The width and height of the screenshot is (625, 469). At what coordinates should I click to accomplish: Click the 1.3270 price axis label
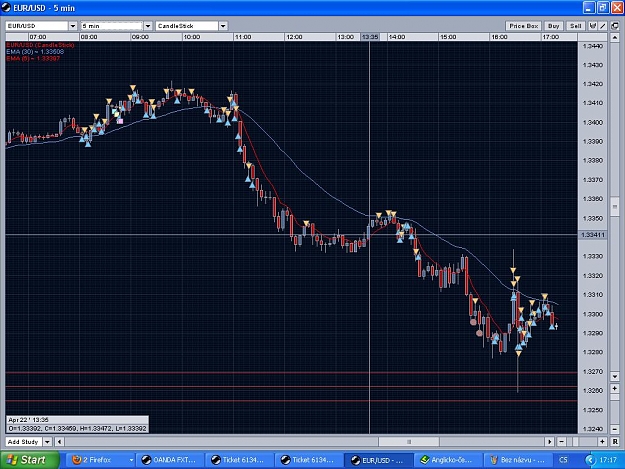pyautogui.click(x=593, y=371)
